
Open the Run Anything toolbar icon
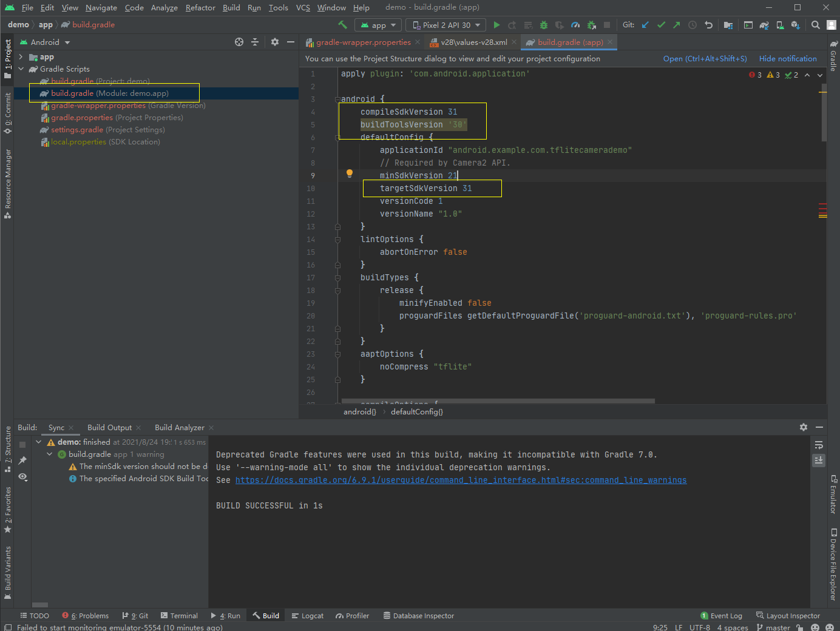point(748,25)
